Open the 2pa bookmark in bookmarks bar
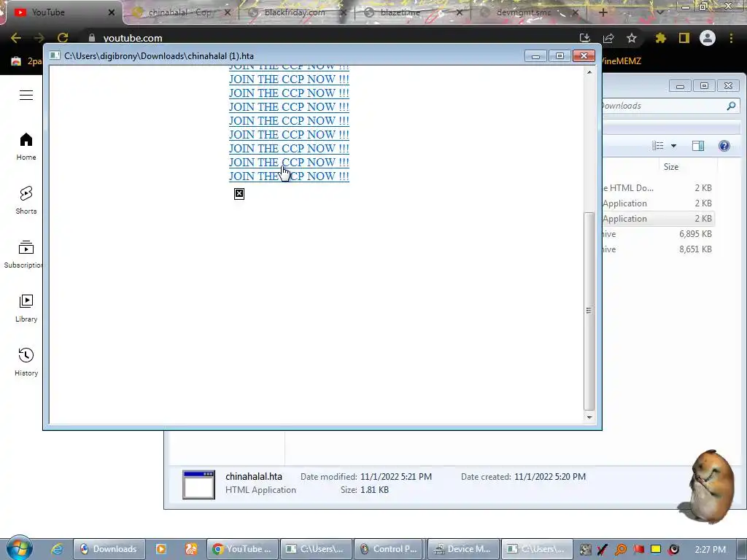The width and height of the screenshot is (747, 560). [26, 61]
